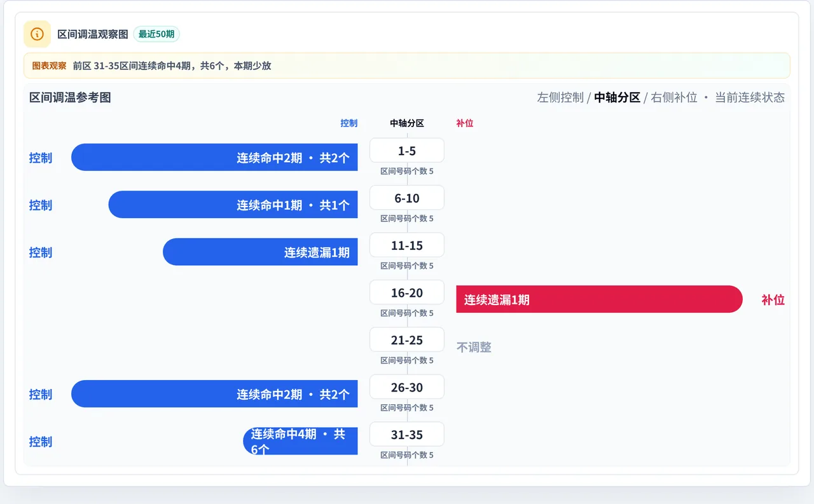The image size is (814, 504).
Task: Click 区间号码个数 5 under the 31-35 box
Action: click(x=407, y=455)
